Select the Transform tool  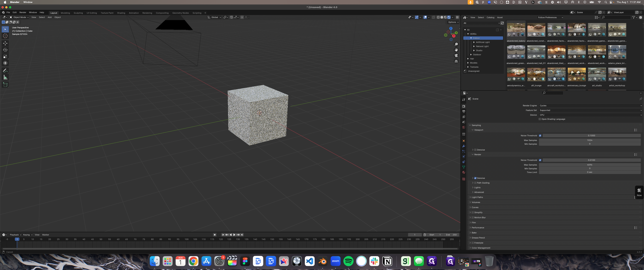pos(5,63)
